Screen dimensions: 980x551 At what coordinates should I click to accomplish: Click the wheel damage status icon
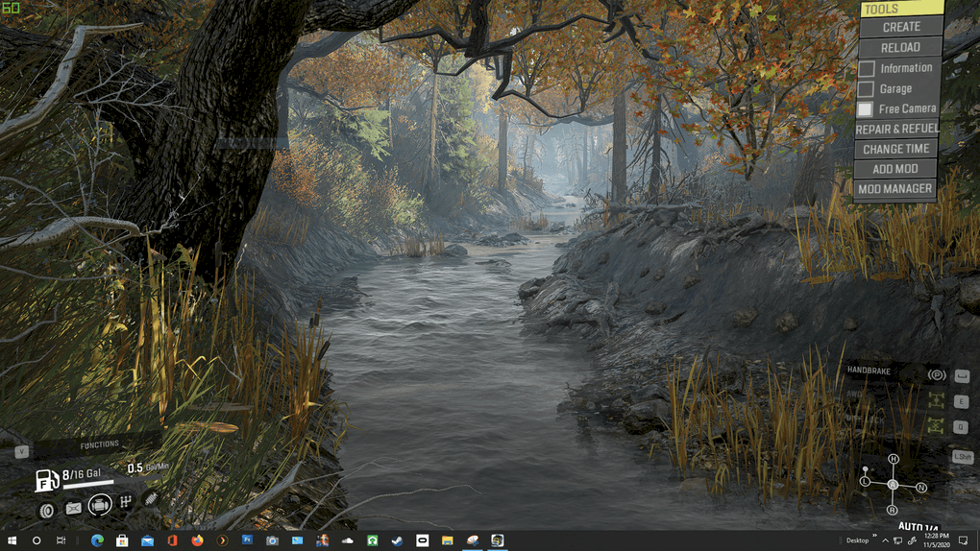pos(47,510)
